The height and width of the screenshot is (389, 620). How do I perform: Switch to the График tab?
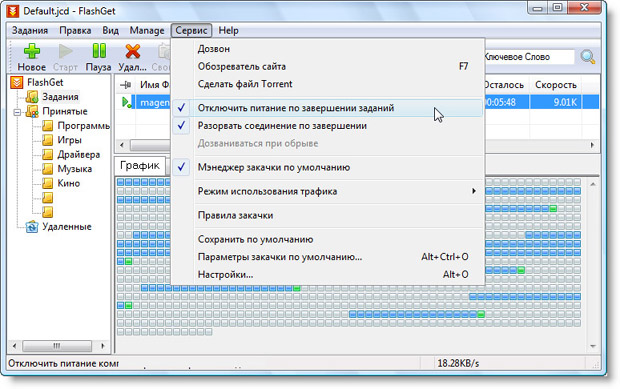[140, 165]
